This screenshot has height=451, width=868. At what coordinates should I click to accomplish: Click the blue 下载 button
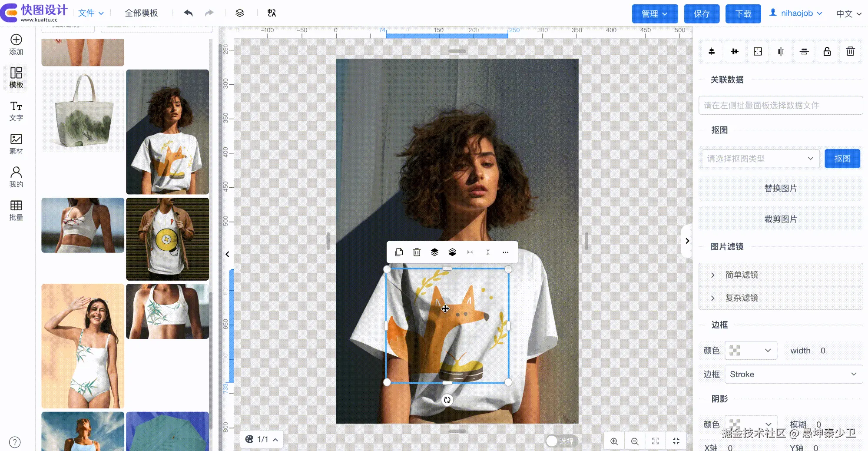(743, 14)
